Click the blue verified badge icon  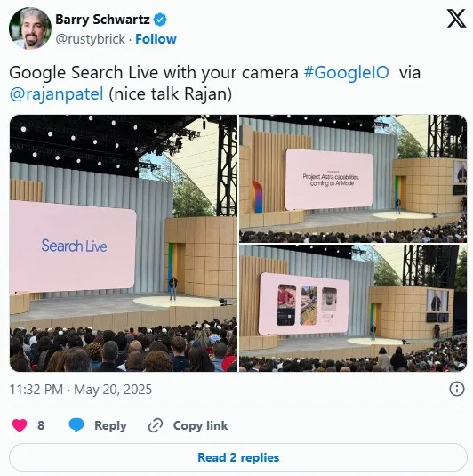[160, 20]
